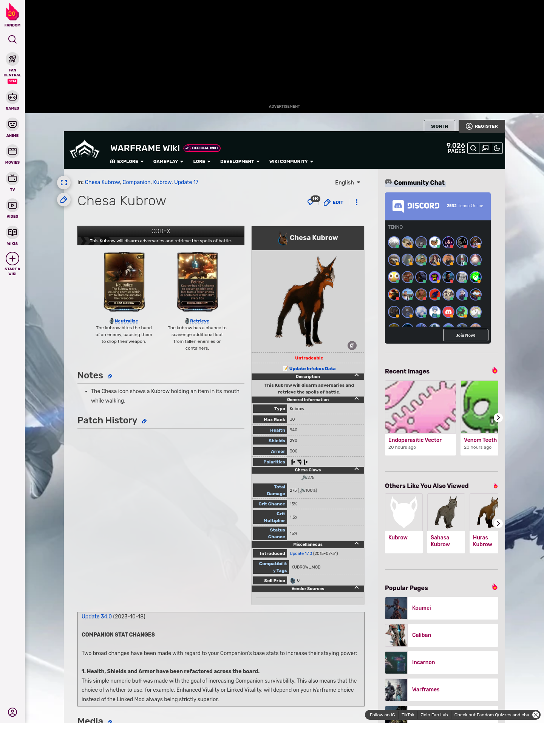Open the Neutralize mod link
The width and height of the screenshot is (544, 756).
tap(126, 321)
